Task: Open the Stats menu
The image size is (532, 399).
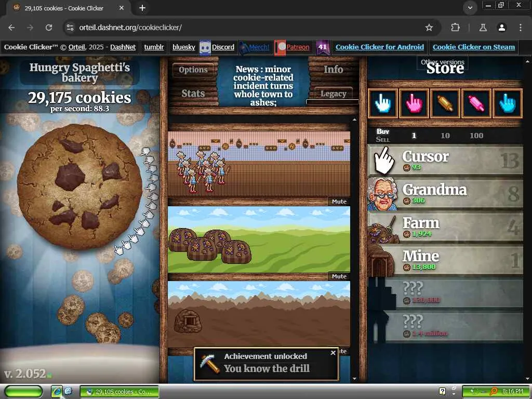Action: (x=193, y=94)
